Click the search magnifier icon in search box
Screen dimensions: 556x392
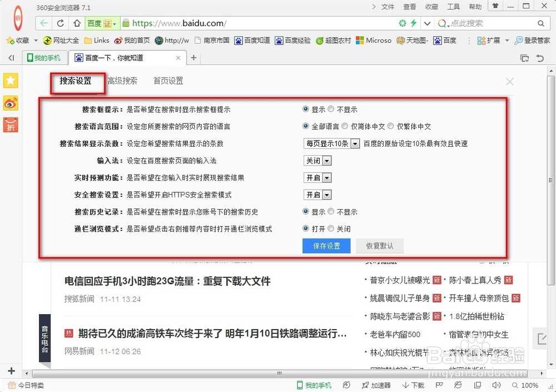click(x=540, y=23)
